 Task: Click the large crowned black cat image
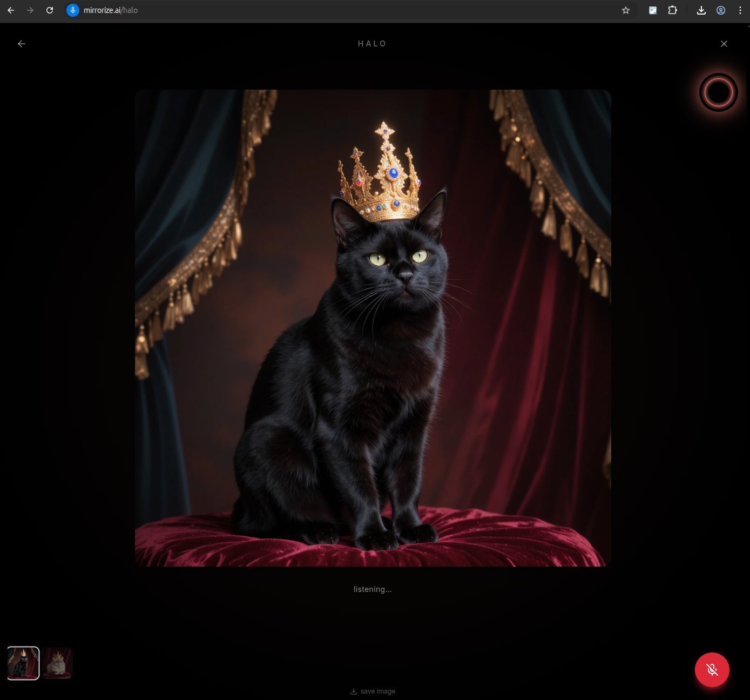click(373, 328)
